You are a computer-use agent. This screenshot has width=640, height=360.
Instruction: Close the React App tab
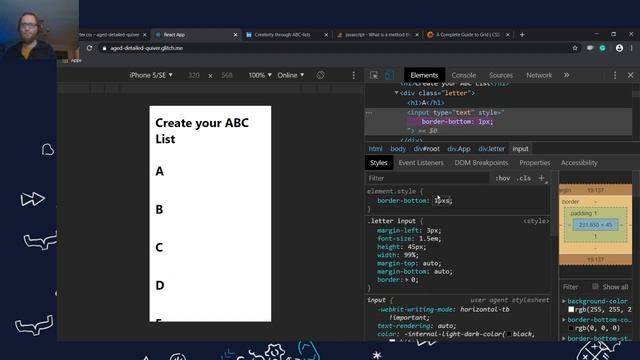pos(235,35)
